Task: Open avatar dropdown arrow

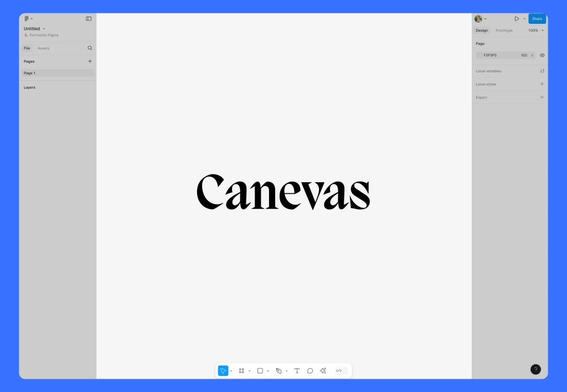Action: point(485,19)
